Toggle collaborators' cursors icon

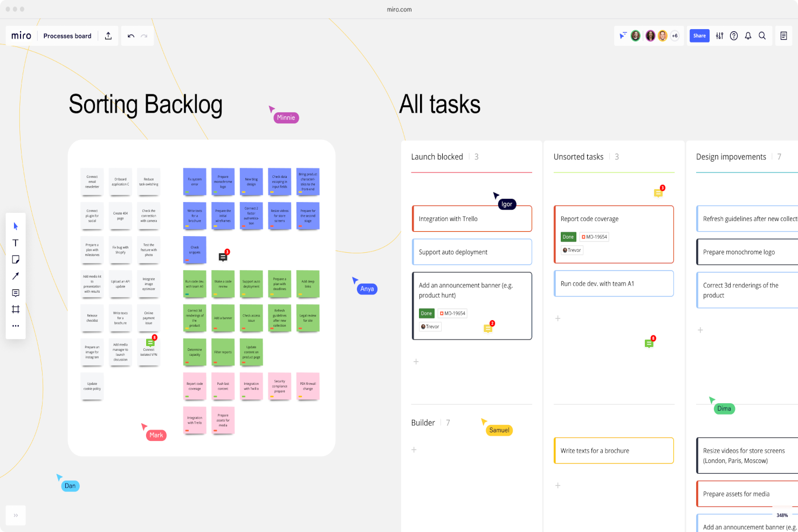[x=623, y=36]
